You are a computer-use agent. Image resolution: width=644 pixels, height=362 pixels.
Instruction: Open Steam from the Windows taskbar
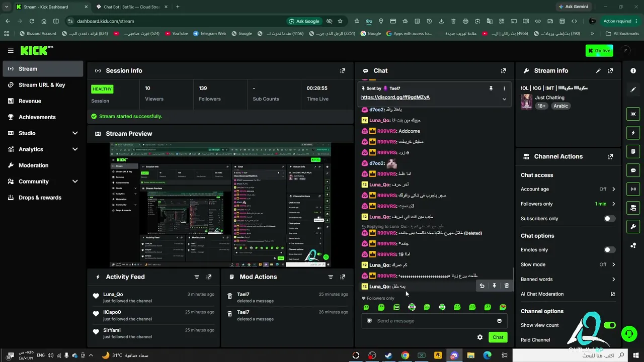(388, 355)
